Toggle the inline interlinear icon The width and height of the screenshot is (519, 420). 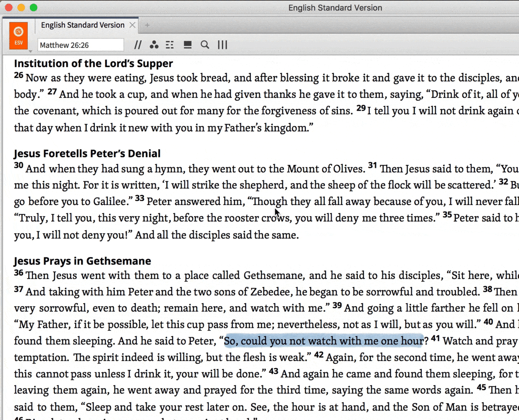pos(170,45)
